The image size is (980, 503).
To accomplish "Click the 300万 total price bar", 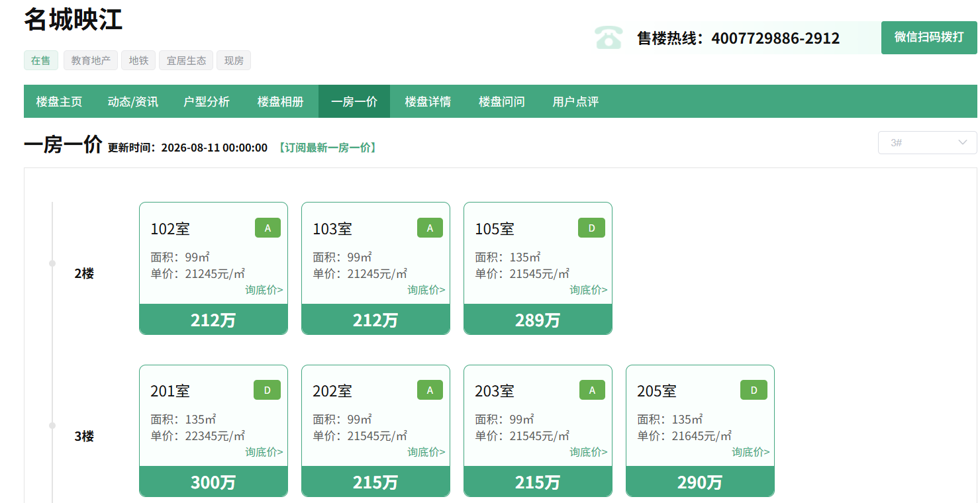I will click(x=213, y=482).
